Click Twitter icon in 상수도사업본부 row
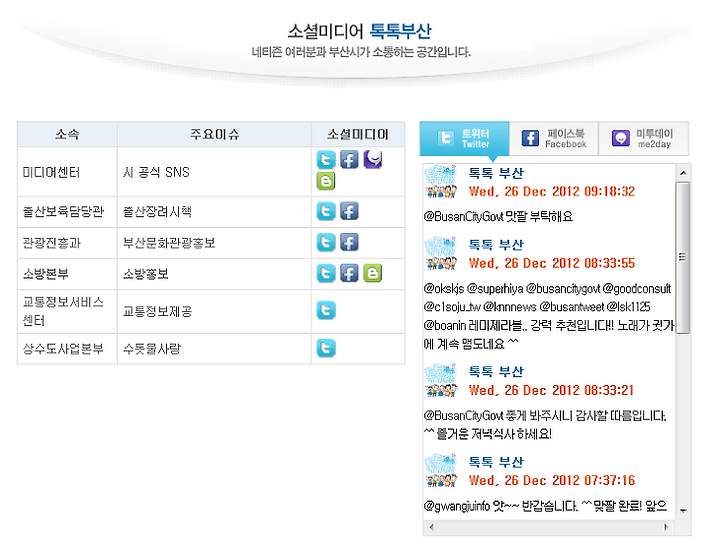This screenshot has width=720, height=552. (x=326, y=348)
